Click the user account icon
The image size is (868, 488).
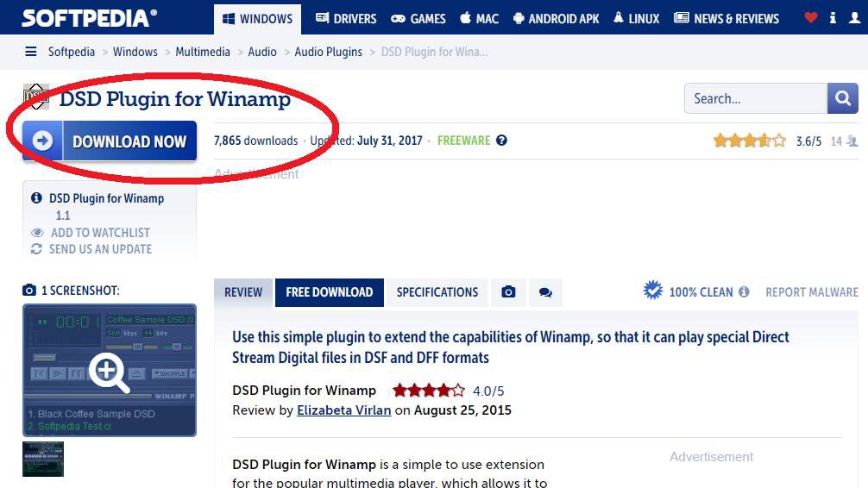(855, 18)
